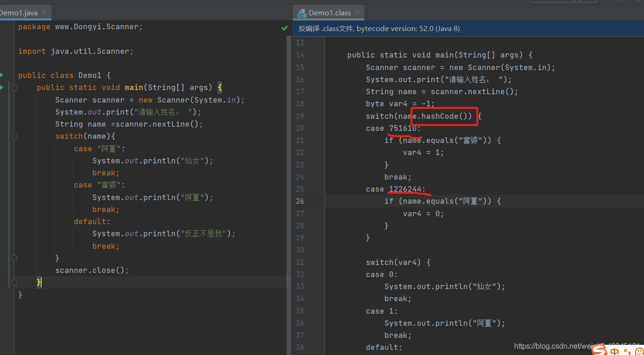Click 'byte var4 = -1;' in decompiled code
This screenshot has height=355, width=644.
401,103
